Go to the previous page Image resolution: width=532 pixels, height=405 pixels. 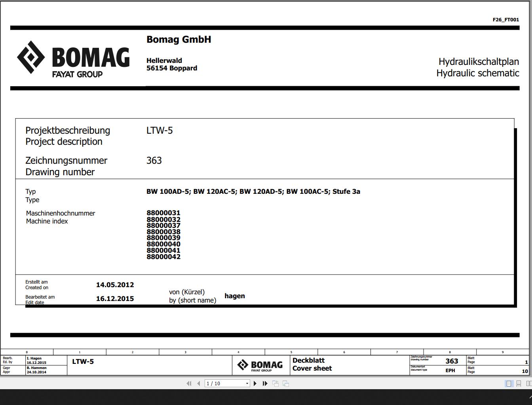coord(198,383)
